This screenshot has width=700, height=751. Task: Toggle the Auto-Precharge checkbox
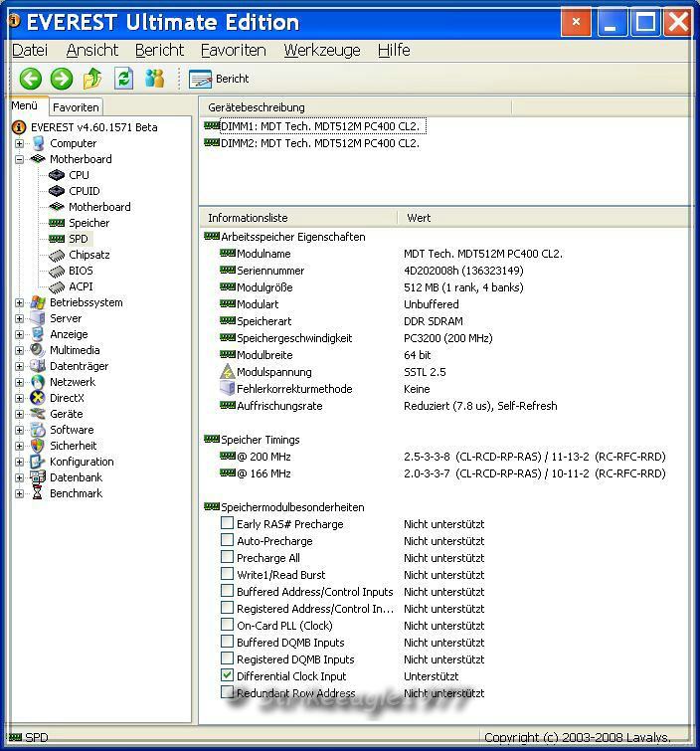227,540
